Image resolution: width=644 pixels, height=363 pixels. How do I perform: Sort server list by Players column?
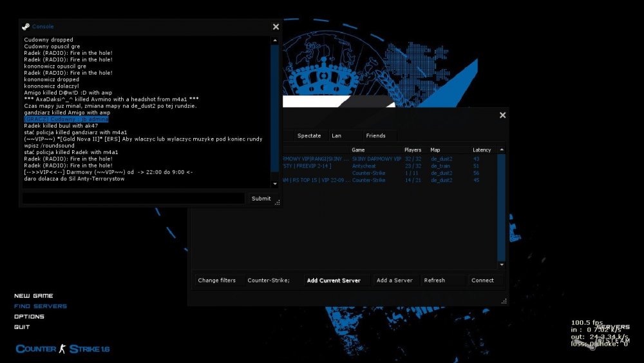[x=413, y=150]
